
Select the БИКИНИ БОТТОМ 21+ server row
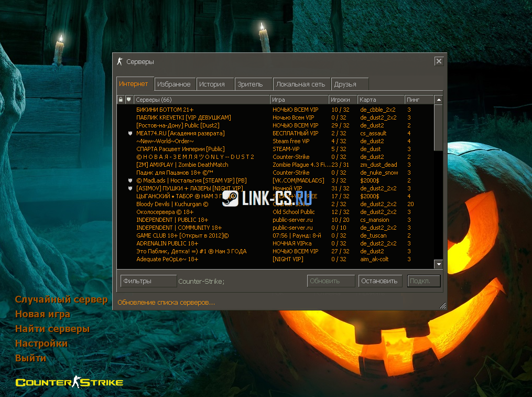click(x=199, y=110)
